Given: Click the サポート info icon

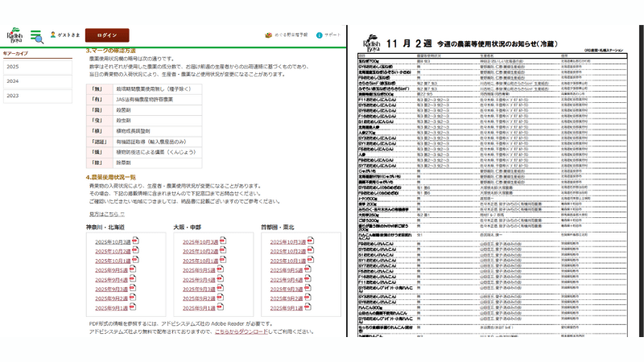Looking at the screenshot, I should point(320,35).
